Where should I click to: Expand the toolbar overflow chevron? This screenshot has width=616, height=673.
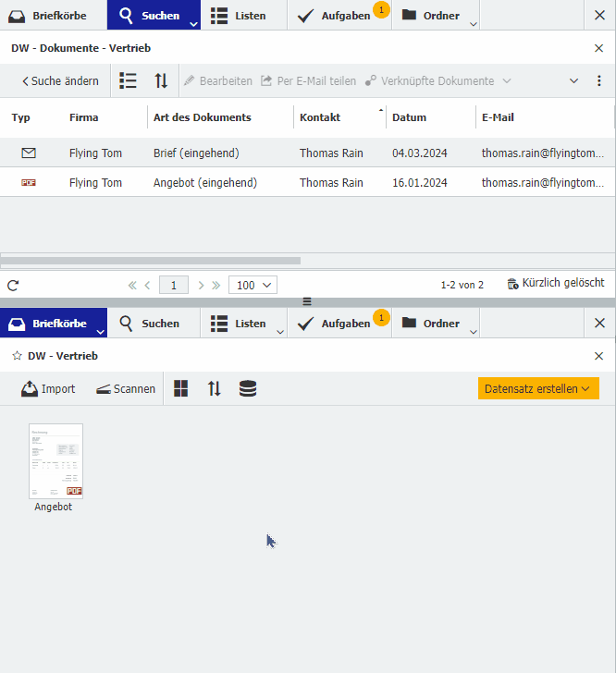click(x=573, y=81)
